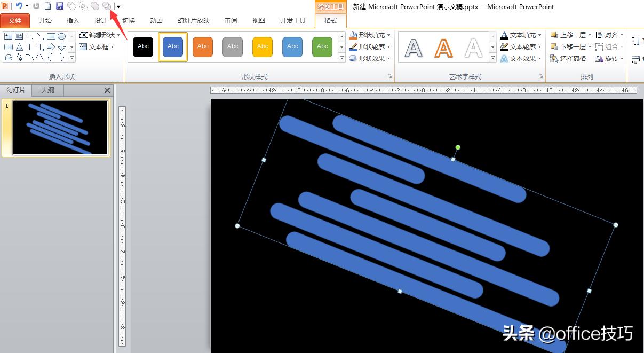This screenshot has height=353, width=644.
Task: Select the straight line shape
Action: [30, 36]
